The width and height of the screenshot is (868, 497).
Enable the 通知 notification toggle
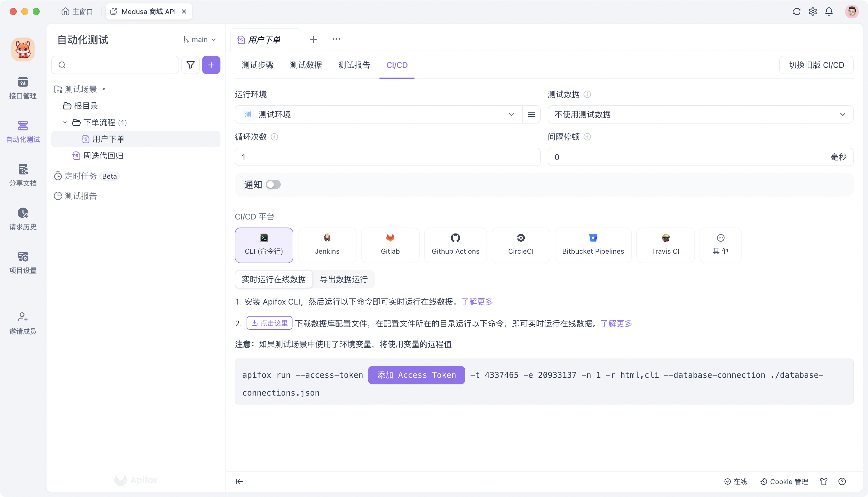pyautogui.click(x=273, y=184)
